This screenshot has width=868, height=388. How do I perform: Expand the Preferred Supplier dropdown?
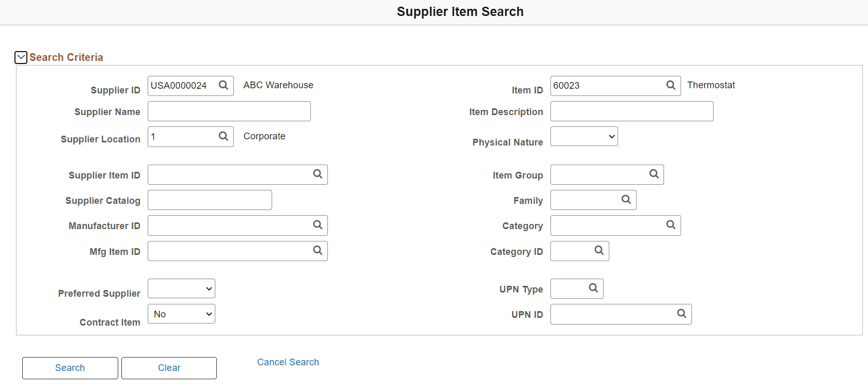point(181,289)
